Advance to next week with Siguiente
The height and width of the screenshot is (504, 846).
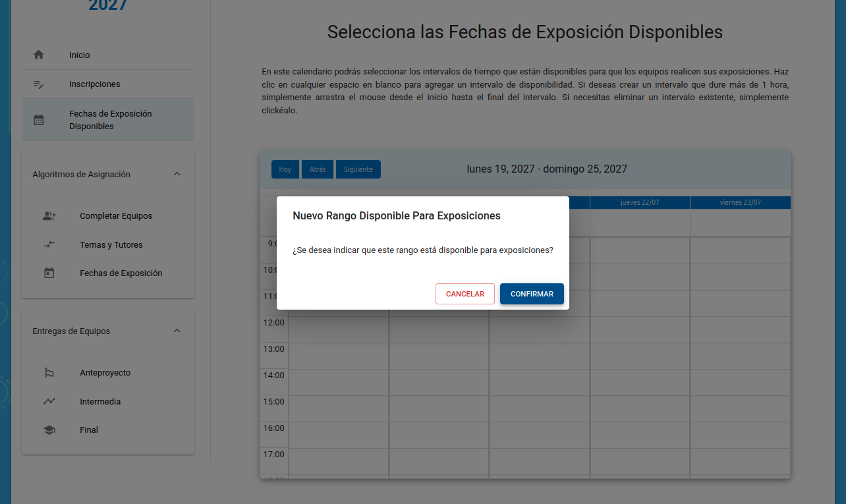[x=358, y=169]
